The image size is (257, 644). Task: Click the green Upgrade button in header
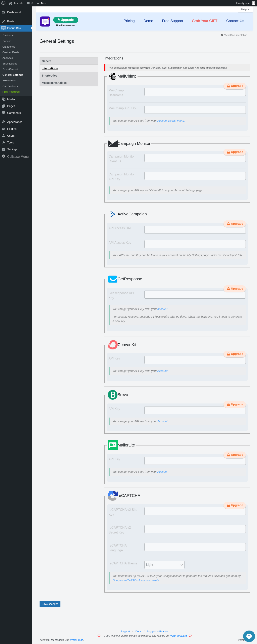point(66,20)
